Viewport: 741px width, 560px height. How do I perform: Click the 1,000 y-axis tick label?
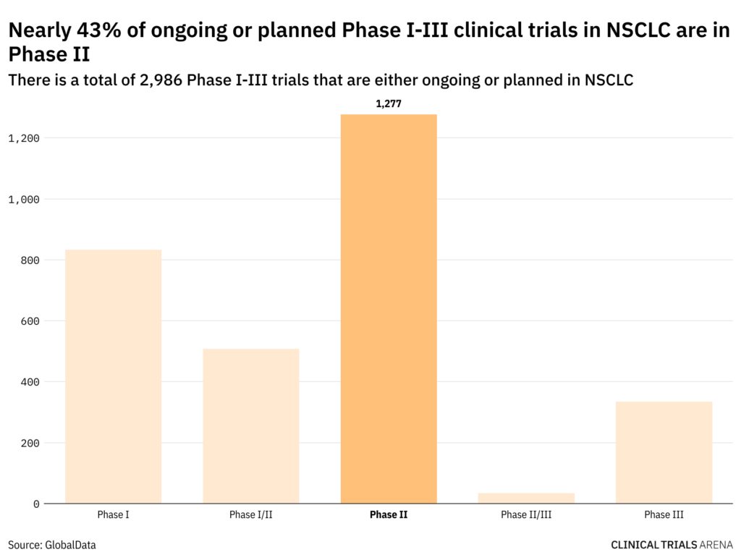[23, 199]
